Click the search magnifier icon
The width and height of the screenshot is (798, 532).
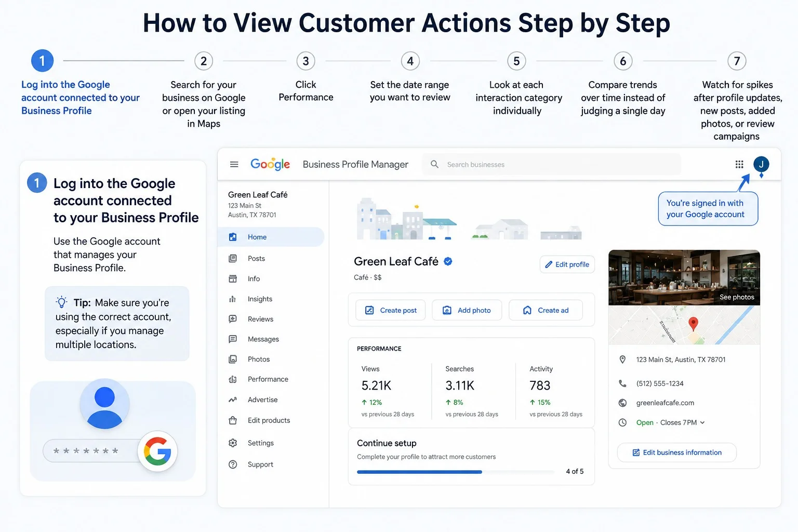[434, 164]
